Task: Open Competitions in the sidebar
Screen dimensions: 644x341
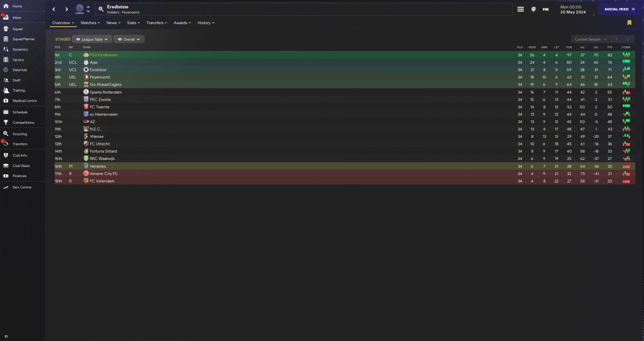Action: click(x=23, y=122)
